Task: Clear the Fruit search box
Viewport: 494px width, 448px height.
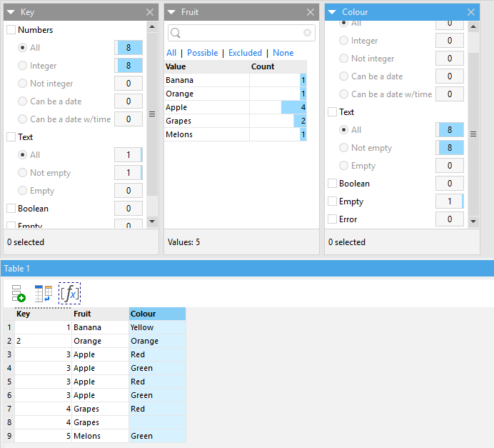Action: click(307, 33)
